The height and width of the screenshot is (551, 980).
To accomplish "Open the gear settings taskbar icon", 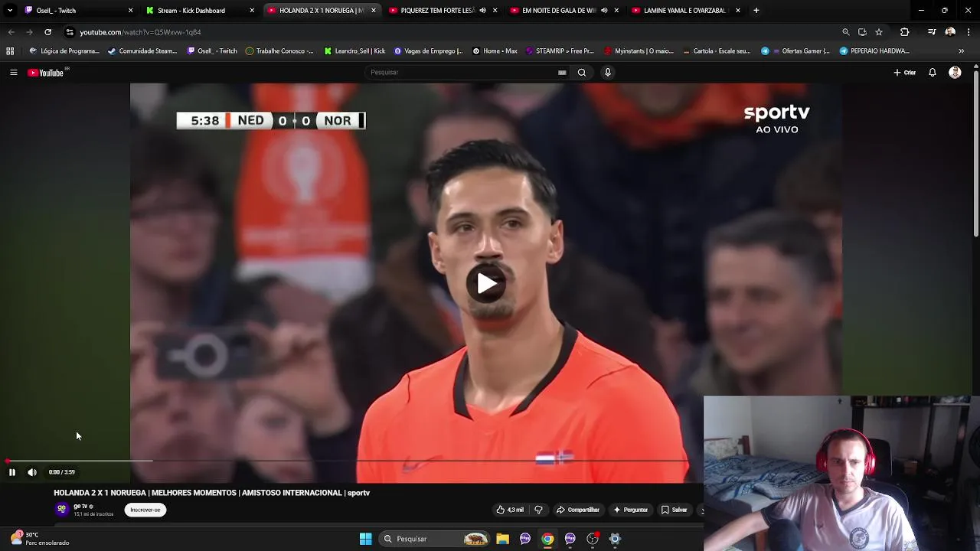I will (x=615, y=539).
